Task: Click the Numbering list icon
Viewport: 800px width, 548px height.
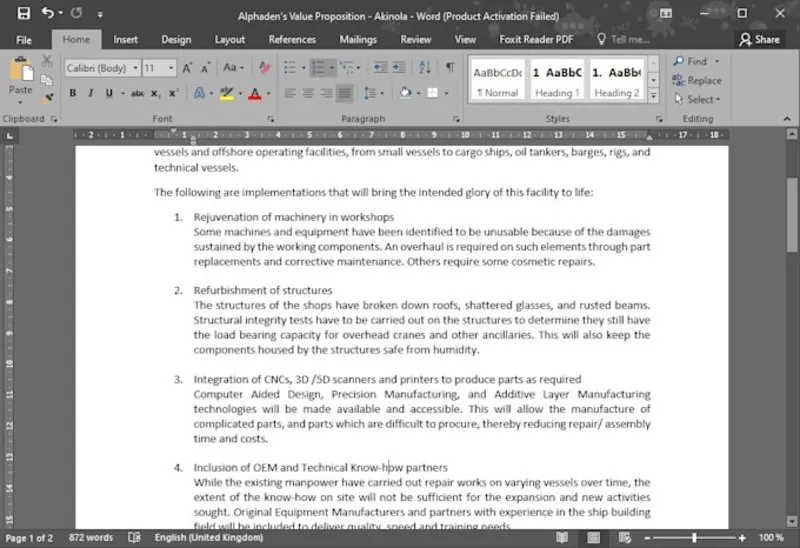Action: (318, 67)
